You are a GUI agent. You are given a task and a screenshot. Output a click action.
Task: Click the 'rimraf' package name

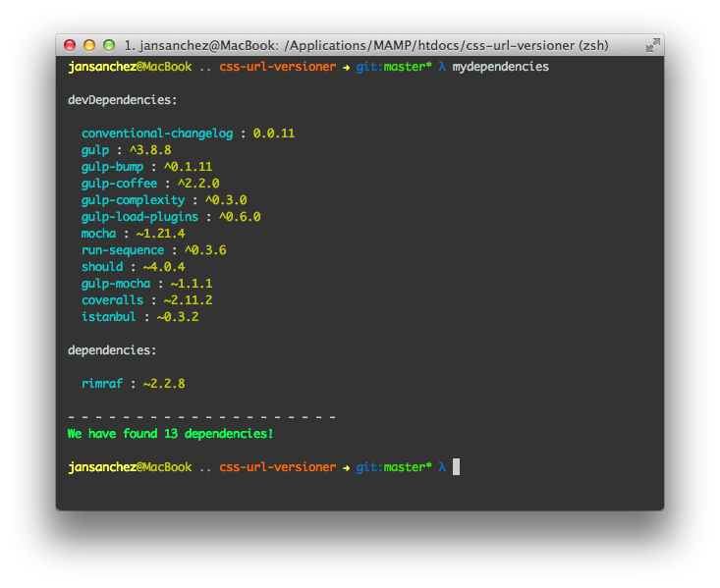[x=102, y=384]
